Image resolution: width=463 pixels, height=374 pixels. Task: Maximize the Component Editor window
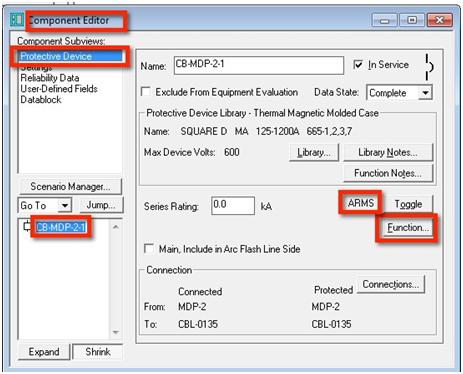[x=412, y=20]
